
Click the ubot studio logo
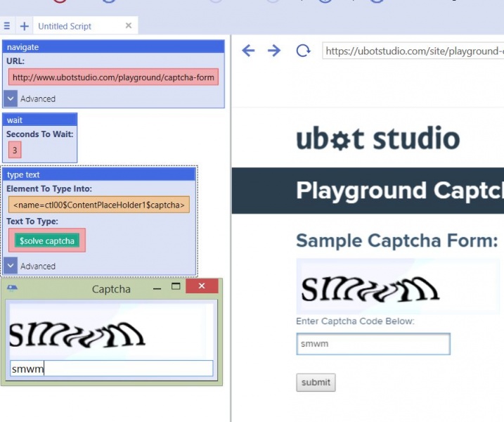pyautogui.click(x=378, y=138)
